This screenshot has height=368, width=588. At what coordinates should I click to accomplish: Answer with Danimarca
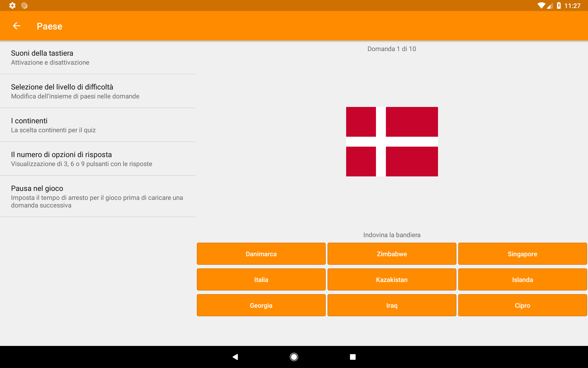pyautogui.click(x=261, y=254)
